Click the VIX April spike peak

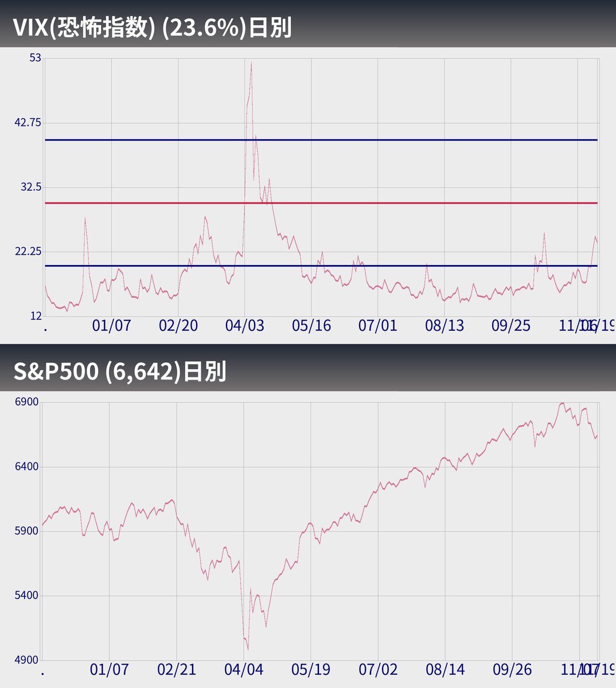(x=251, y=63)
